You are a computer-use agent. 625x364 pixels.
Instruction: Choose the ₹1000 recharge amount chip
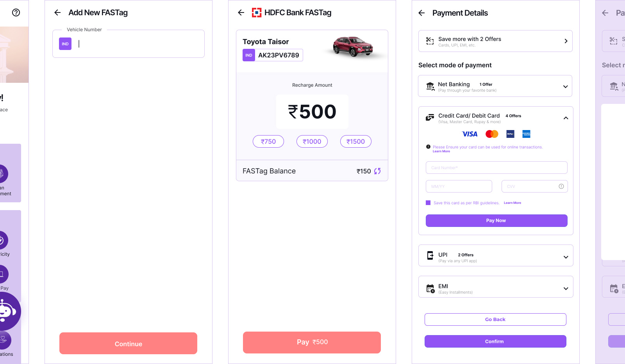(x=312, y=141)
